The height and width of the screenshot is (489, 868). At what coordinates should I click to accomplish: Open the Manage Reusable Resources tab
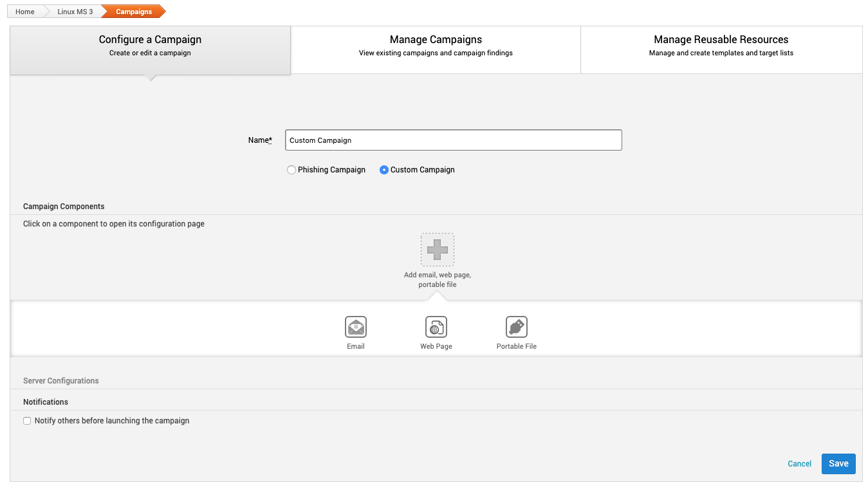point(721,46)
